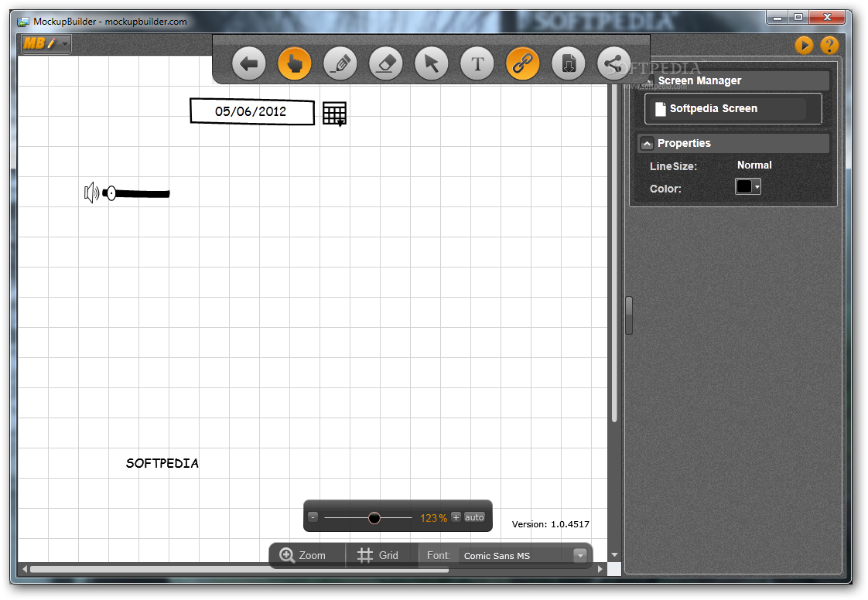Click the speaker volume icon on canvas
The height and width of the screenshot is (600, 868).
click(91, 193)
